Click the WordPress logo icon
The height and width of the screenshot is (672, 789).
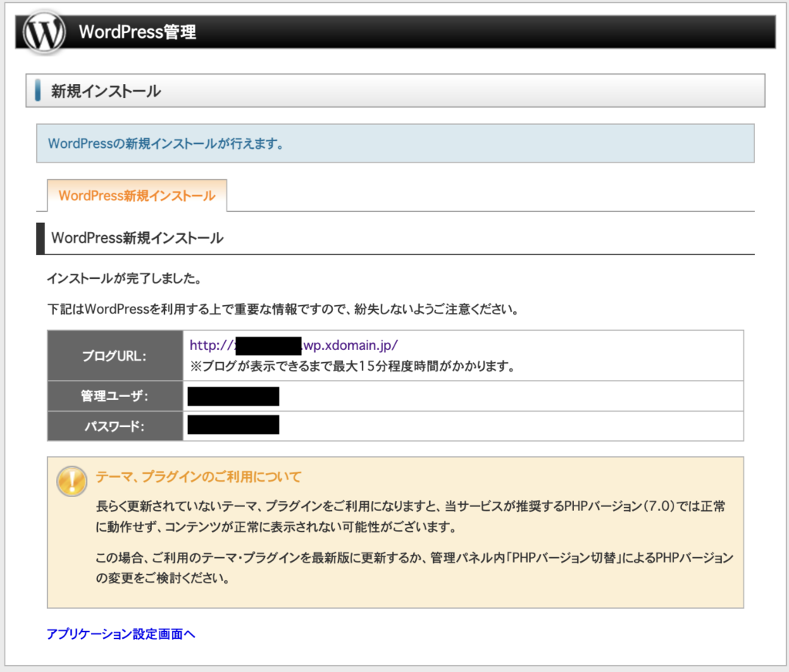tap(45, 32)
